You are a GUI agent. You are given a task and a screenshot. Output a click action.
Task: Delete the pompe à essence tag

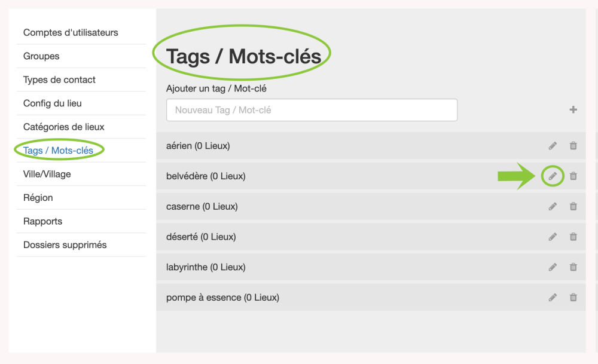click(x=573, y=297)
